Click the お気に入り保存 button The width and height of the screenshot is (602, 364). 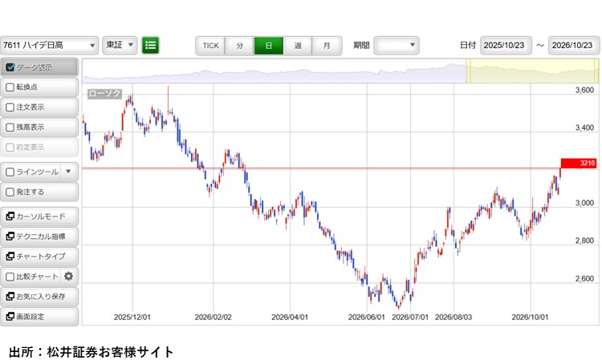tap(39, 297)
